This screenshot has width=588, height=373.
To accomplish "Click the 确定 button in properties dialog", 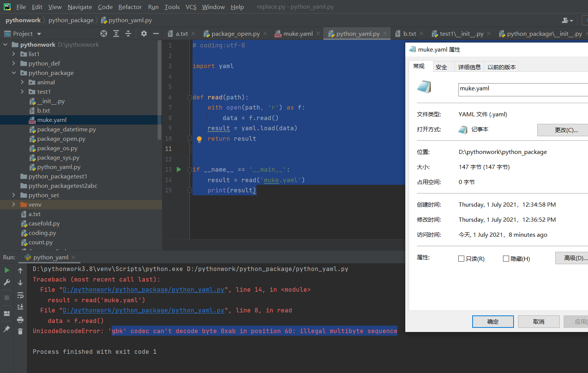I will click(493, 321).
